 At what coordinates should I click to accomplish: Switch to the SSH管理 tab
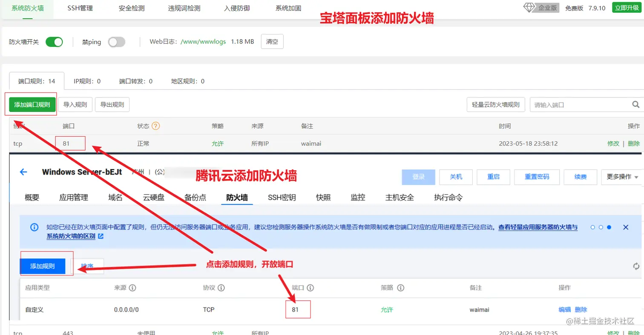tap(80, 8)
